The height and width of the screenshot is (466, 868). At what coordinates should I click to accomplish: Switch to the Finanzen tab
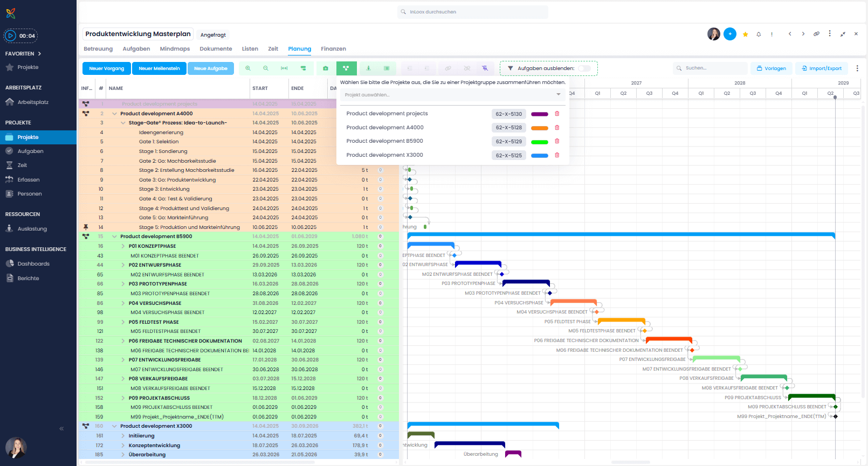(333, 49)
